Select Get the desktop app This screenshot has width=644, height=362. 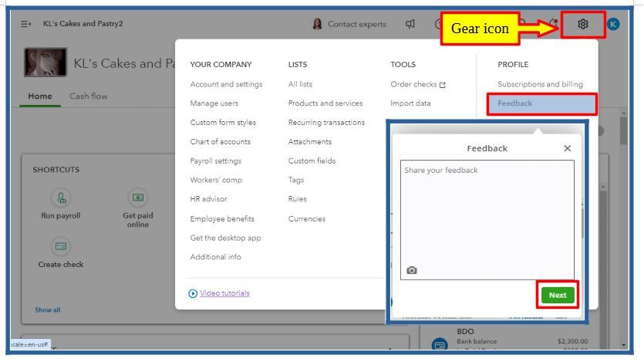click(x=225, y=238)
